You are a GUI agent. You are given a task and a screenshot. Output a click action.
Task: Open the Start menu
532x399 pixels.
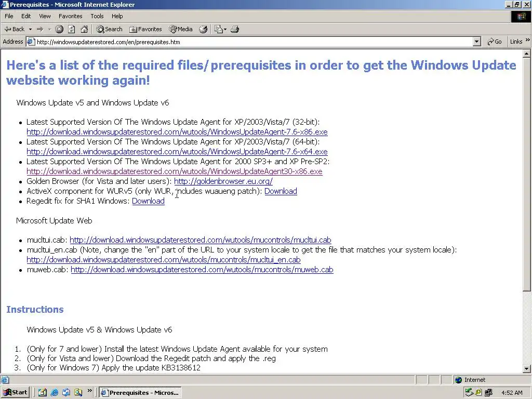[x=15, y=393]
